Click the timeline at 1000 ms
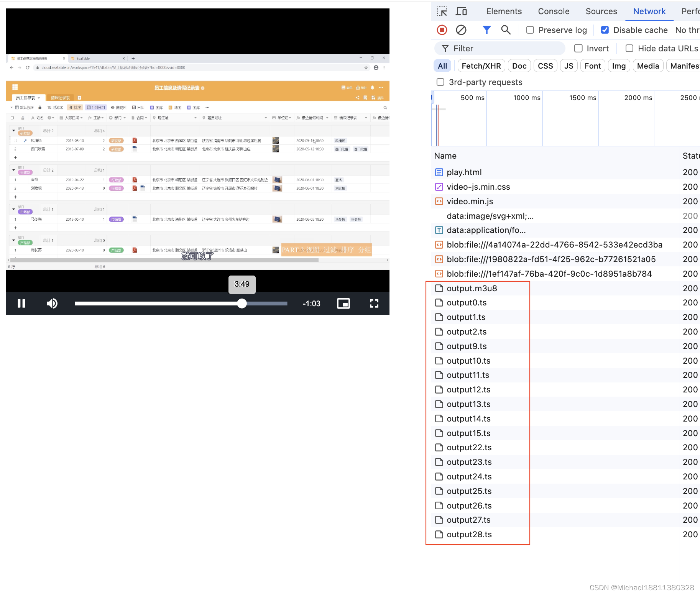 527,98
